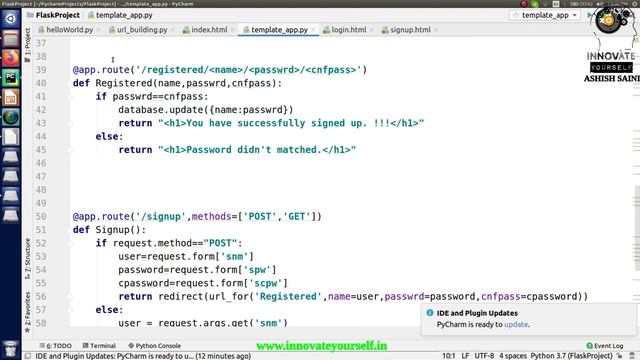640x360 pixels.
Task: Click the Event Log icon
Action: 589,346
